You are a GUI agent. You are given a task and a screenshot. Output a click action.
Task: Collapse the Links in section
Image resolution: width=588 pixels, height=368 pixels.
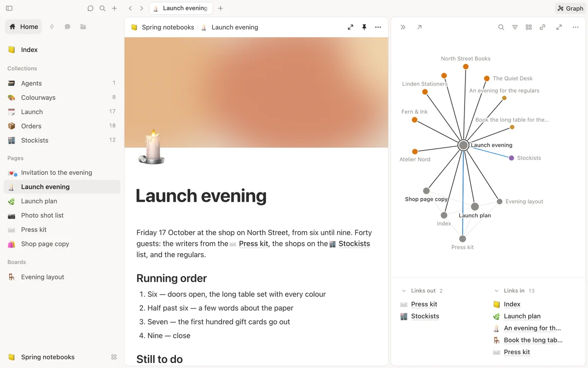point(496,291)
